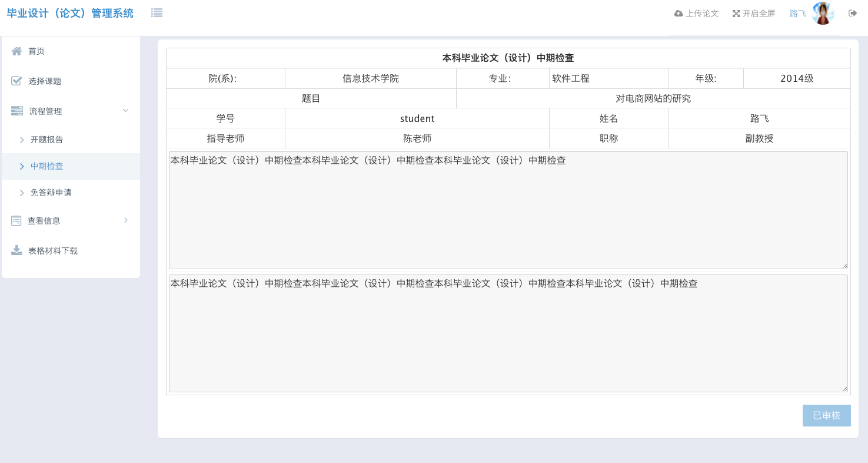The height and width of the screenshot is (463, 868).
Task: Click the checklist icon beside 选择课题
Action: 16,81
